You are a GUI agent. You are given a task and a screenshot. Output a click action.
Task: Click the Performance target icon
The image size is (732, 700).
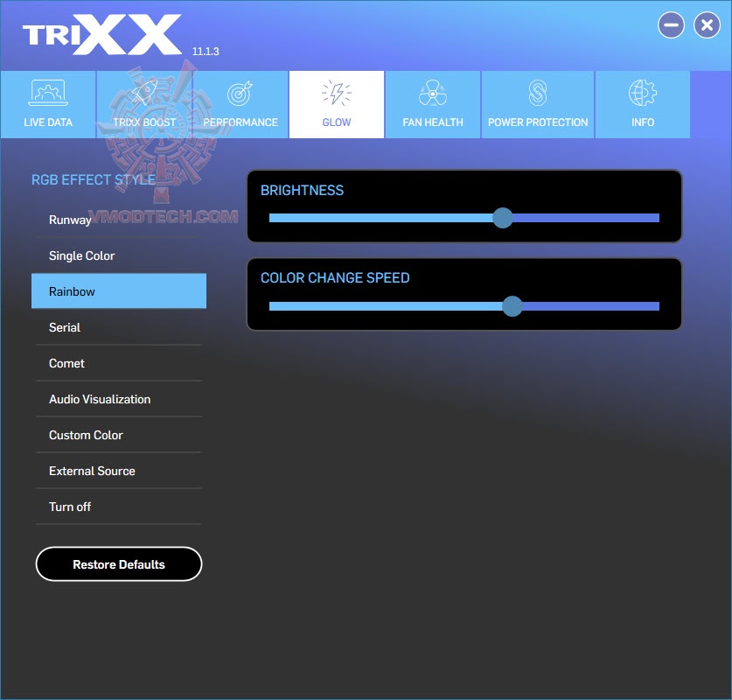click(x=240, y=93)
